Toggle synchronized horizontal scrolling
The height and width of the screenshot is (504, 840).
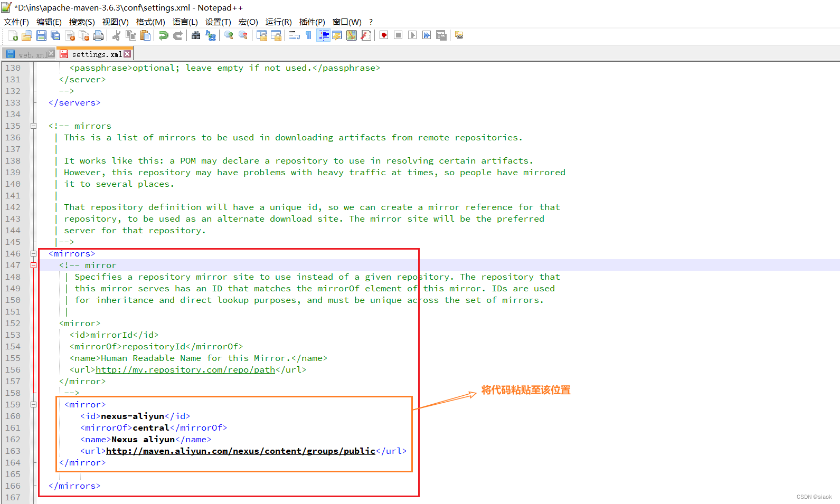click(x=276, y=35)
